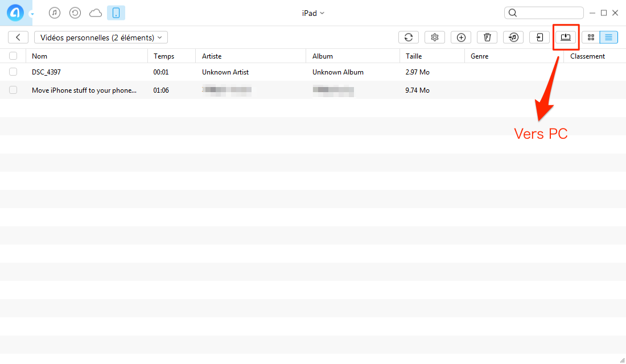
Task: Click the Unknown Album cell
Action: [x=337, y=72]
